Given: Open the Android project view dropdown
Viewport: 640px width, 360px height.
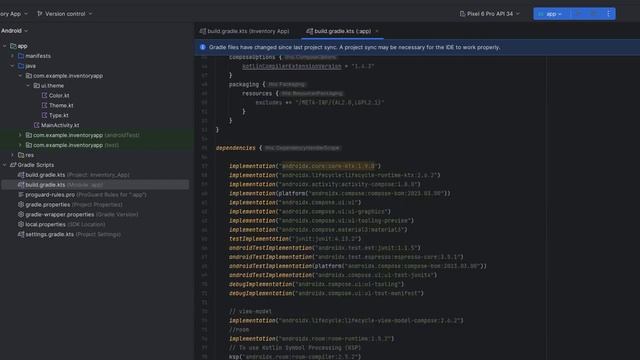Looking at the screenshot, I should tap(14, 31).
